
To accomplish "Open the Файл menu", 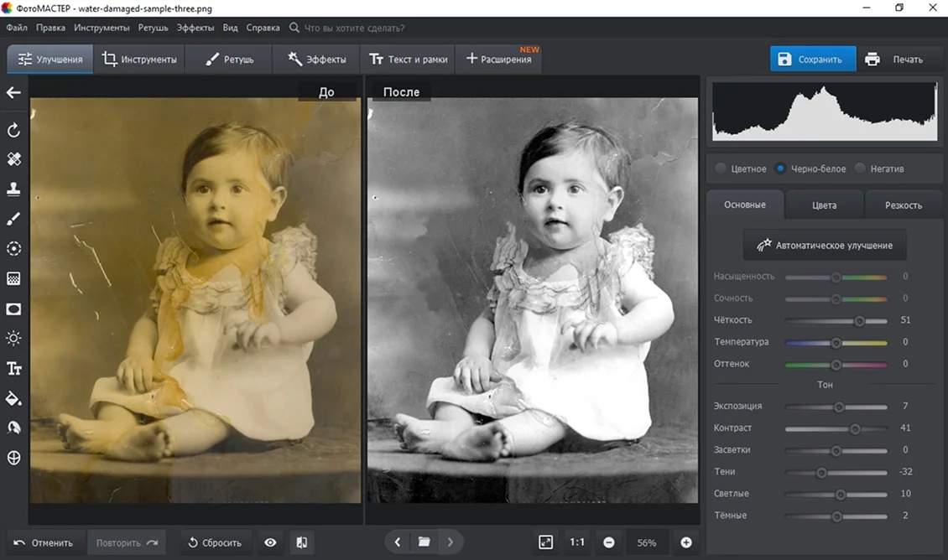I will (x=17, y=28).
